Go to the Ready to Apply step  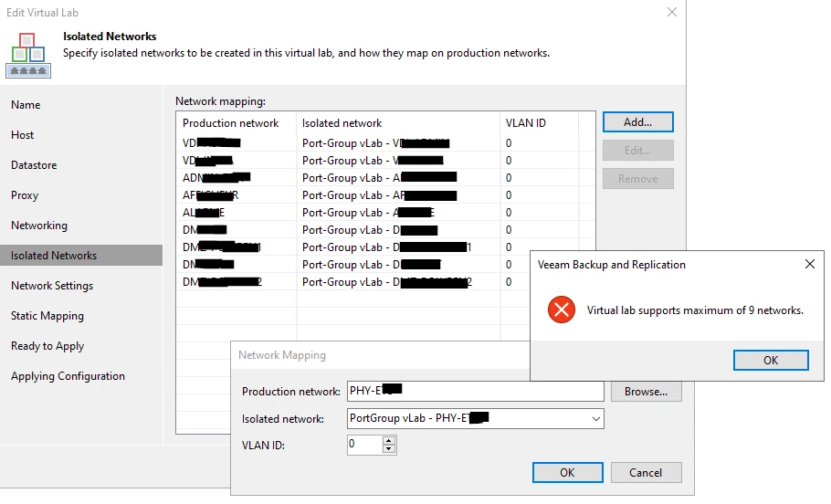47,346
